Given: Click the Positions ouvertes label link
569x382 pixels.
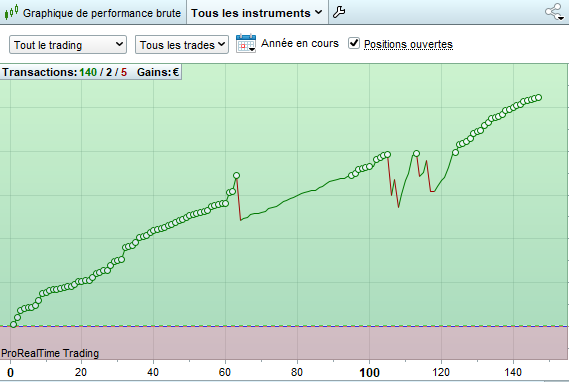Looking at the screenshot, I should tap(408, 44).
